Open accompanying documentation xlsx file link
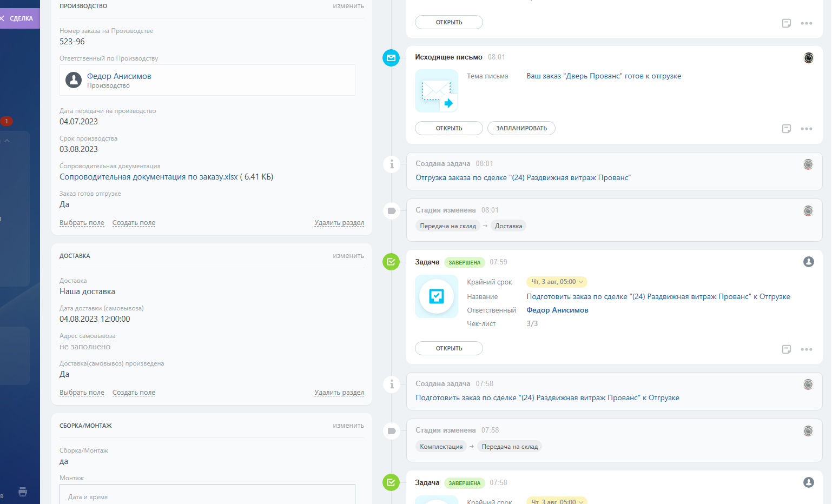The image size is (832, 504). point(149,177)
